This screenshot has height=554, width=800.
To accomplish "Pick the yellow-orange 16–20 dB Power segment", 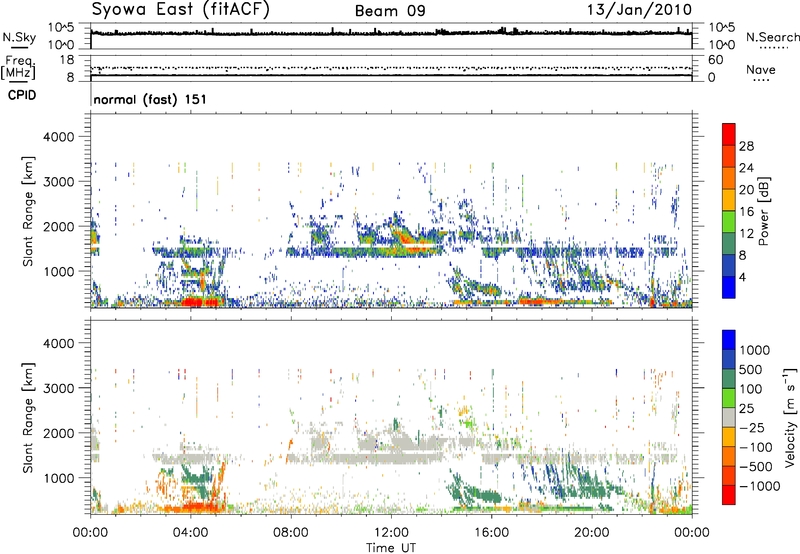I will click(729, 200).
